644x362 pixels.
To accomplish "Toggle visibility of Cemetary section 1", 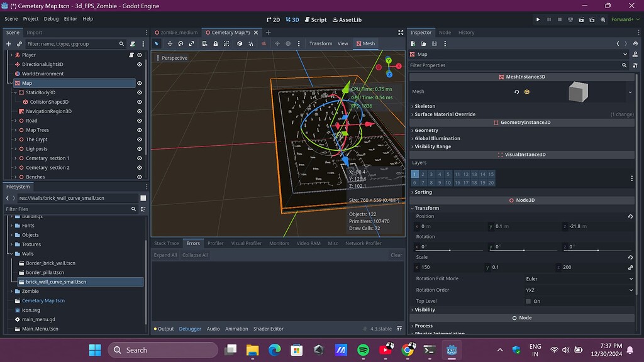I will point(140,158).
